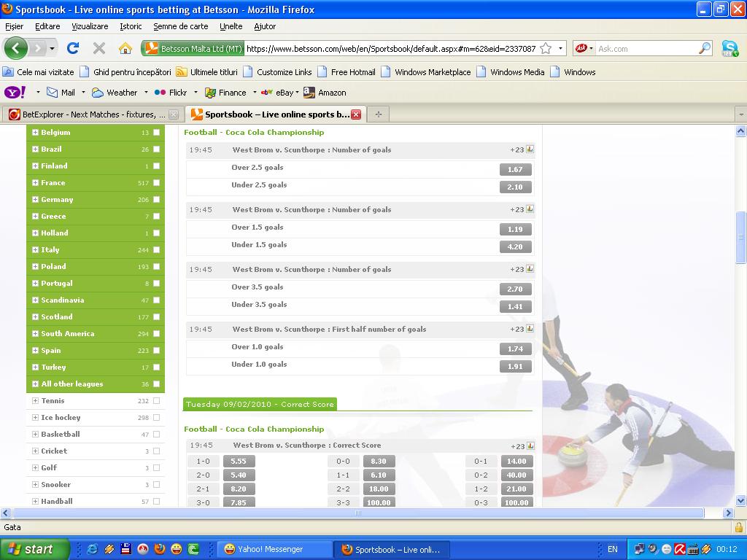The height and width of the screenshot is (560, 747).
Task: Bookmark this page with the star icon
Action: pos(546,49)
